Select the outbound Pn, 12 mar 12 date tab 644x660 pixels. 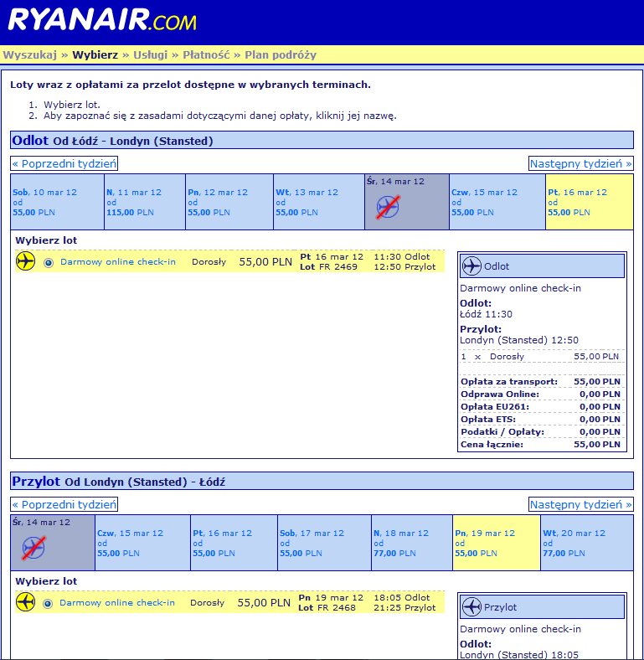(x=229, y=202)
